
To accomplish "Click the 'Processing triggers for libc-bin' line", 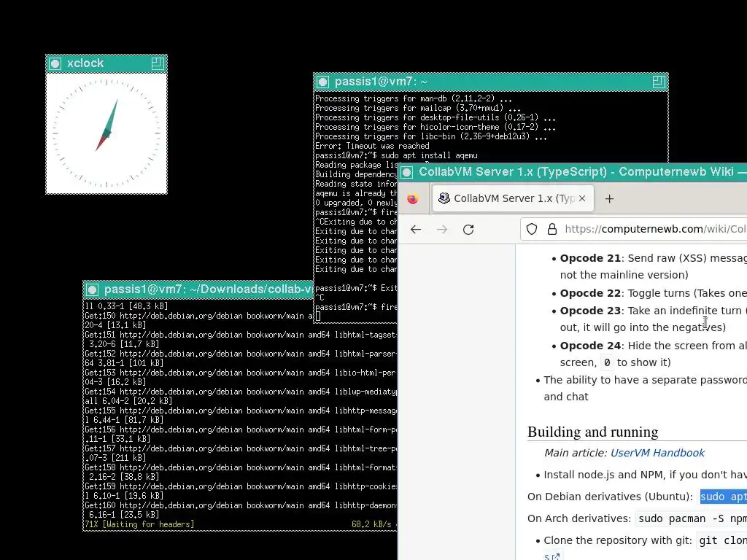I will (x=431, y=136).
